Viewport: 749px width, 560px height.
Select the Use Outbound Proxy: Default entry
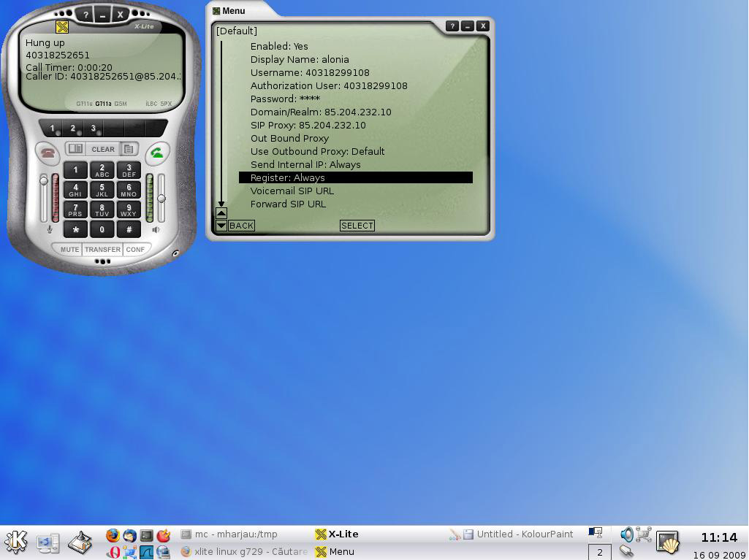pos(317,151)
